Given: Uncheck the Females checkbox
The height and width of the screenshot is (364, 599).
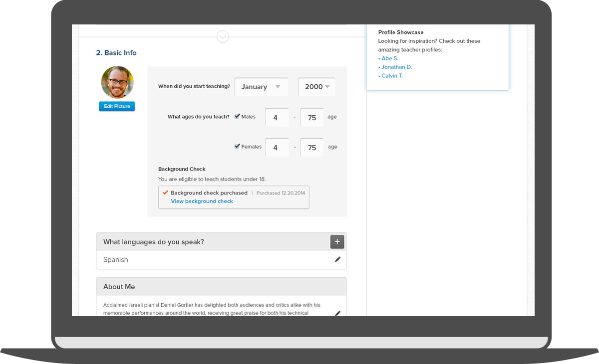Looking at the screenshot, I should pyautogui.click(x=237, y=146).
